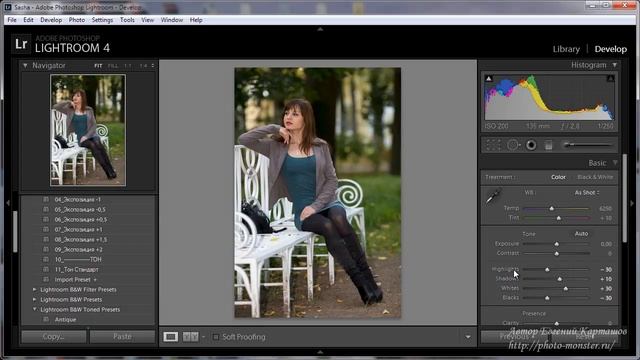Click the Tint slider handle

click(x=559, y=218)
